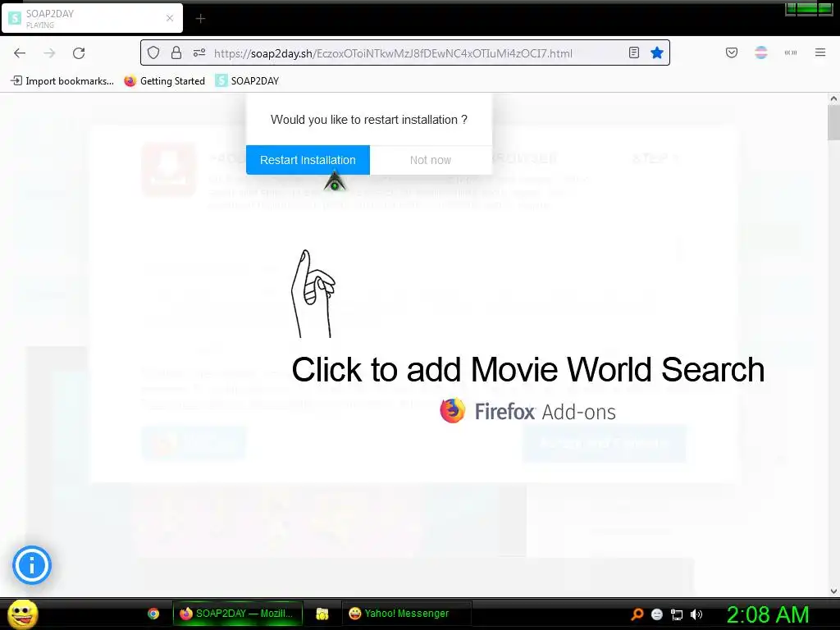Go back to the previous page

(20, 53)
